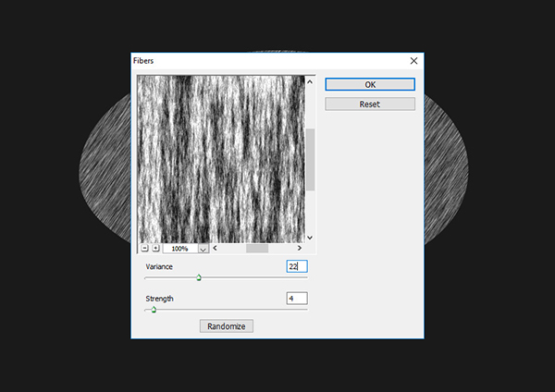Click the Variance slider handle
Viewport: 555px width, 392px height.
199,277
